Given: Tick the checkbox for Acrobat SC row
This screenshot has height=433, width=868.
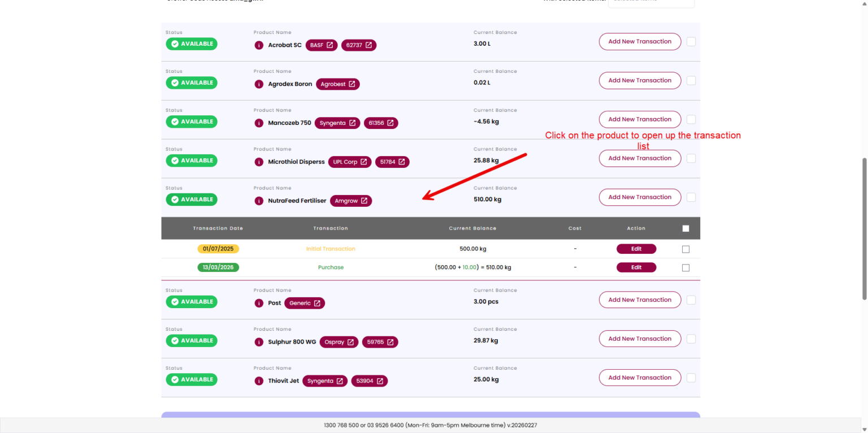Looking at the screenshot, I should 691,42.
